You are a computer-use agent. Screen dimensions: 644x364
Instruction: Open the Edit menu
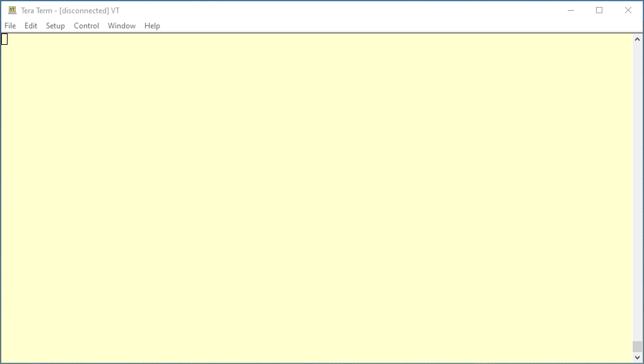(x=31, y=26)
